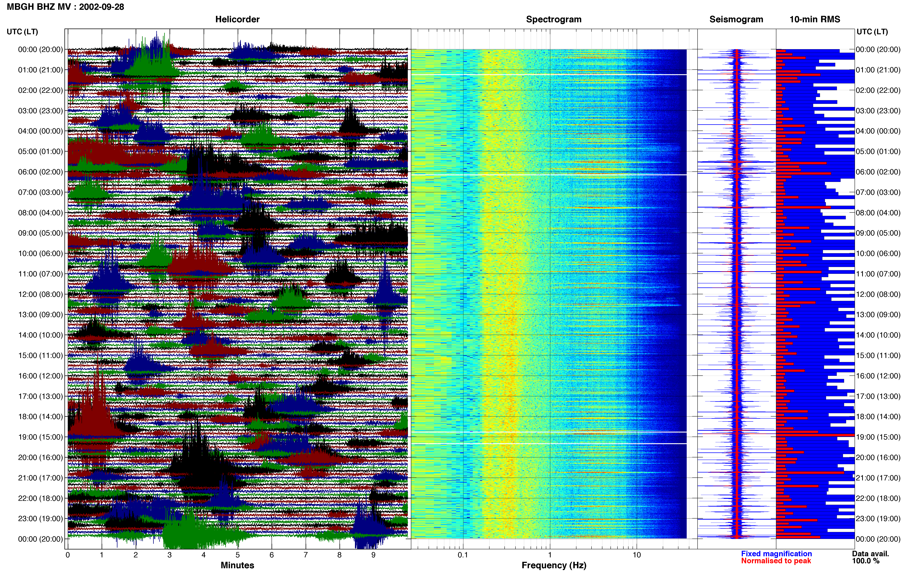Click the '0' tick on Minutes axis
The image size is (924, 578).
point(68,555)
